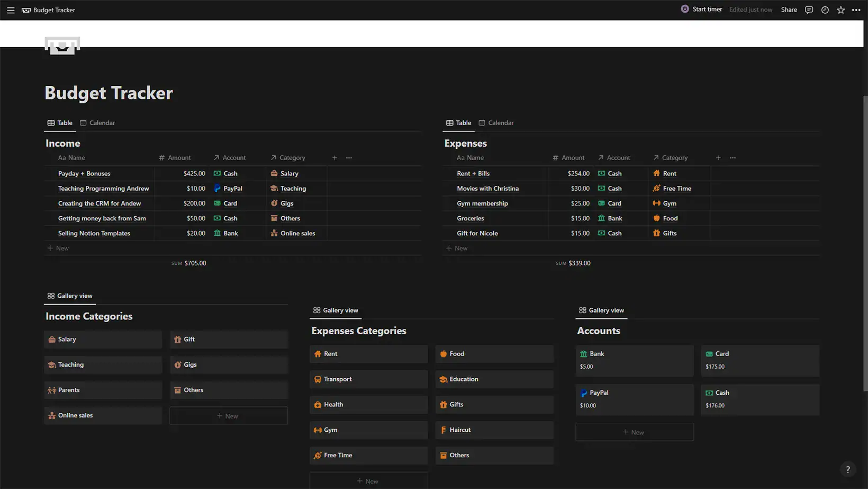Open the three-dots page options menu
This screenshot has width=868, height=489.
click(856, 10)
